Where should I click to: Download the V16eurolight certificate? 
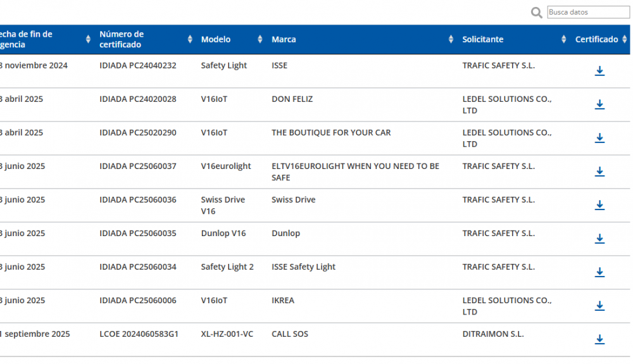pos(599,172)
